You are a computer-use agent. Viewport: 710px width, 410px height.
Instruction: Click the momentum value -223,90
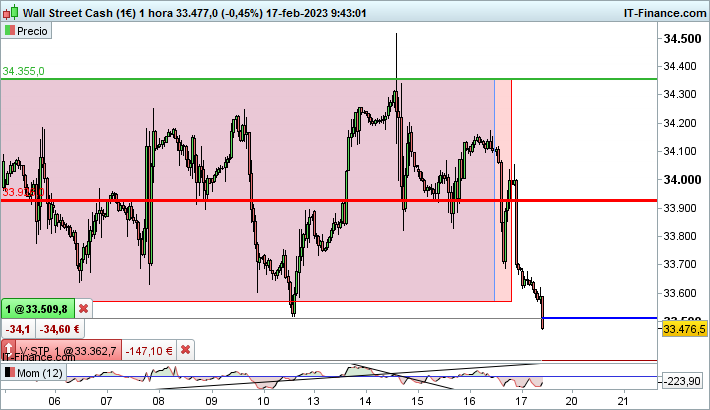click(x=684, y=381)
